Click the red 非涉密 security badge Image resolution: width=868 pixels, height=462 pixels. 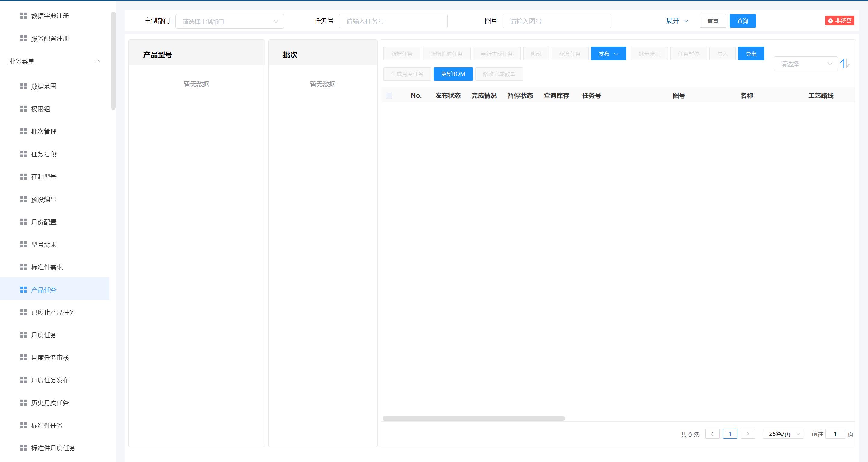(839, 20)
